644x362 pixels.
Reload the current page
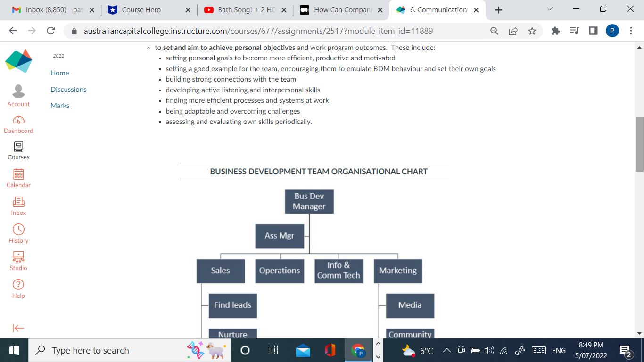[x=51, y=31]
